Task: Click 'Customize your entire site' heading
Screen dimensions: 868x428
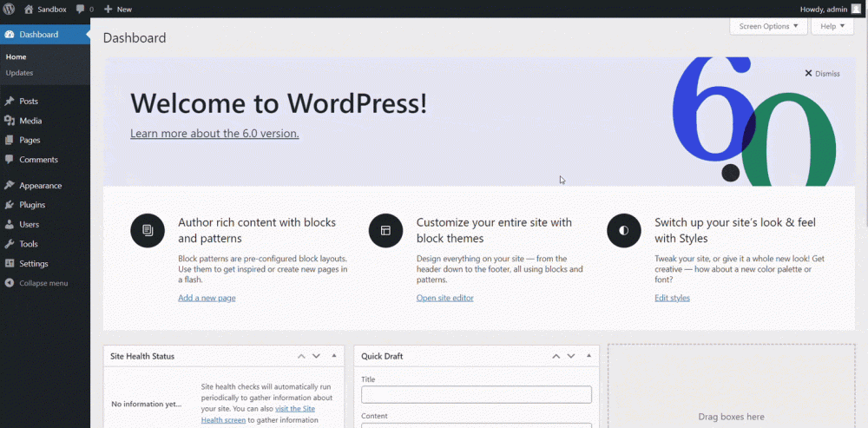Action: [x=494, y=230]
